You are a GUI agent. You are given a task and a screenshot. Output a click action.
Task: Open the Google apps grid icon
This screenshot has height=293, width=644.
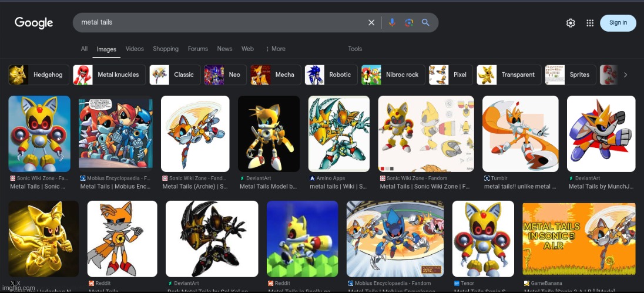point(590,23)
